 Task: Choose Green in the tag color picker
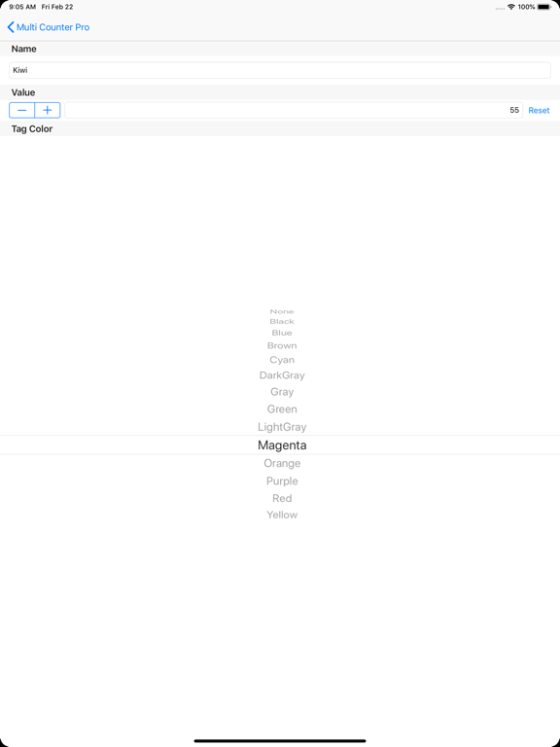[x=282, y=409]
